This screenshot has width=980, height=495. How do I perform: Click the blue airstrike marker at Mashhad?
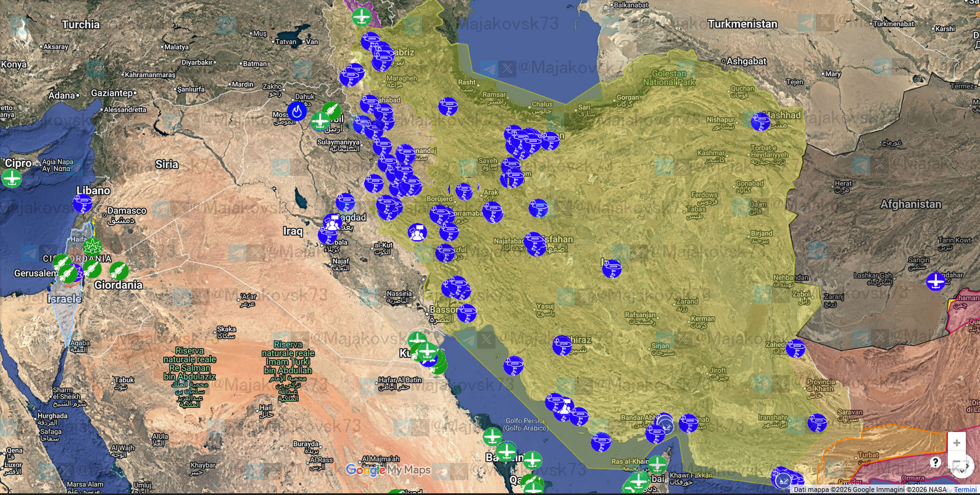pyautogui.click(x=760, y=121)
